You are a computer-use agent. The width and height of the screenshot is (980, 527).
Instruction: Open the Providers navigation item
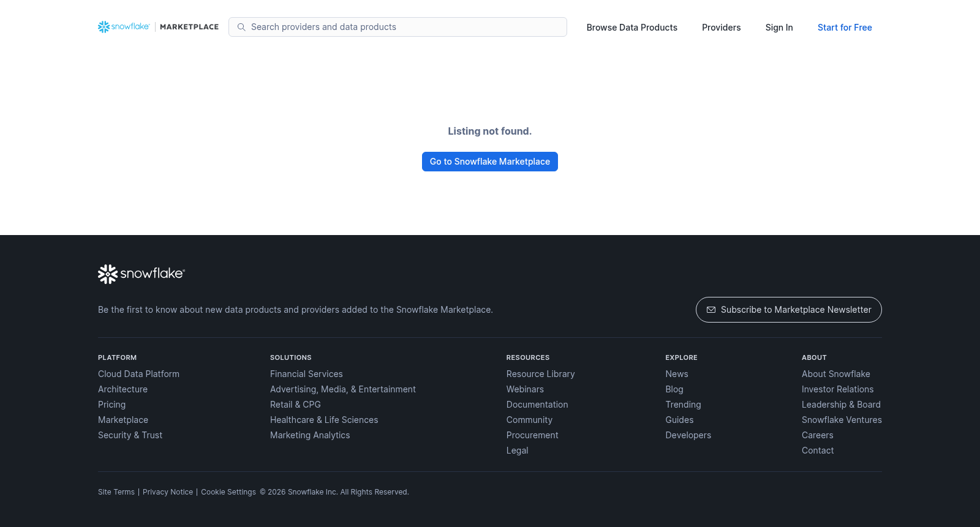tap(722, 28)
